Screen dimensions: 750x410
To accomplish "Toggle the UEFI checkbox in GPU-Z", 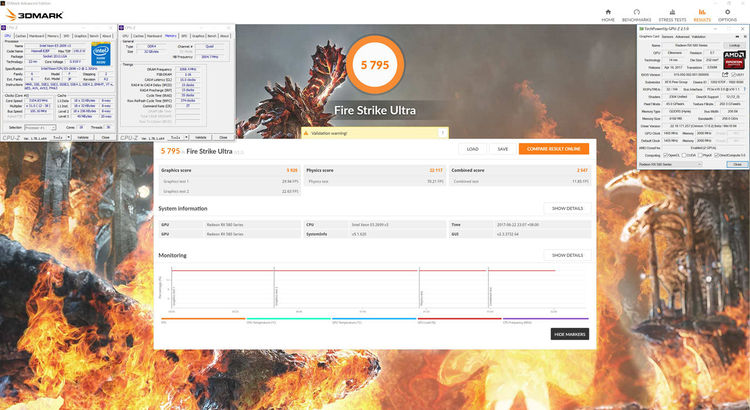I will click(x=732, y=75).
